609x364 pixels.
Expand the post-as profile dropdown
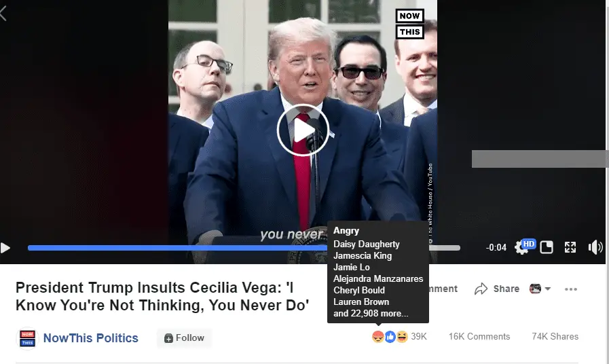[x=540, y=289]
